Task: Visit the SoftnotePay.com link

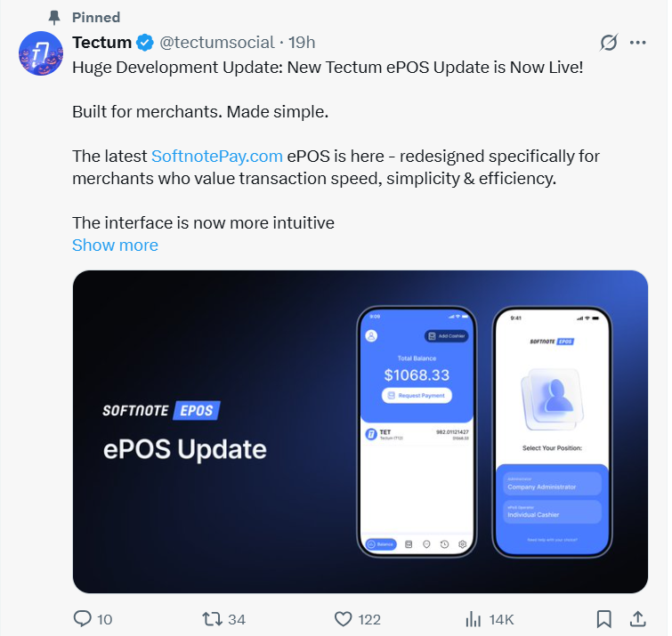Action: tap(217, 157)
